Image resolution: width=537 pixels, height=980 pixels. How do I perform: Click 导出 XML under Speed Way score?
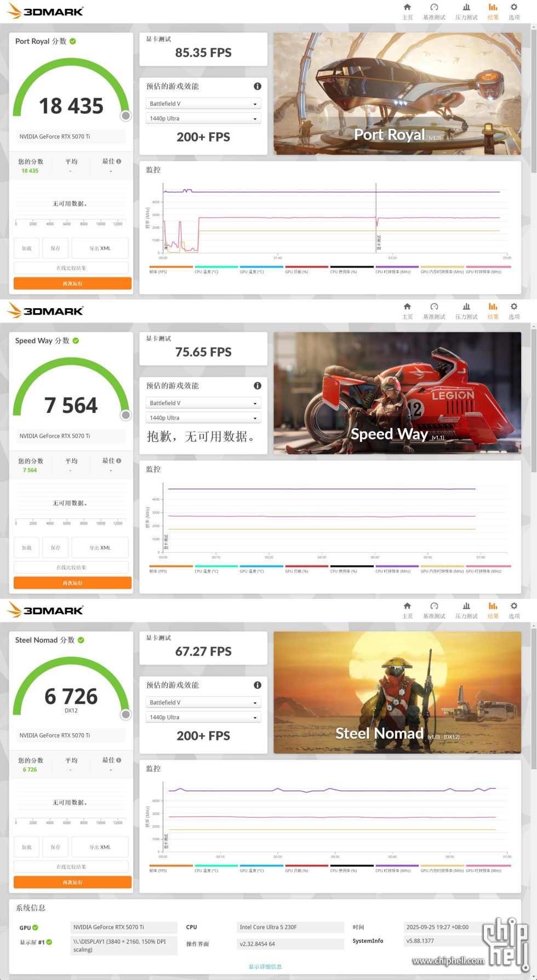pyautogui.click(x=100, y=548)
